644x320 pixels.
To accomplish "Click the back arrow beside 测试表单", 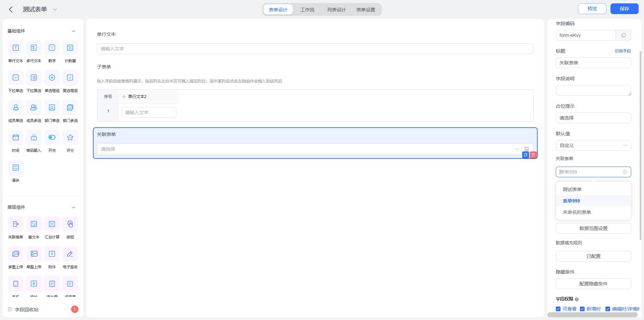I will coord(11,9).
